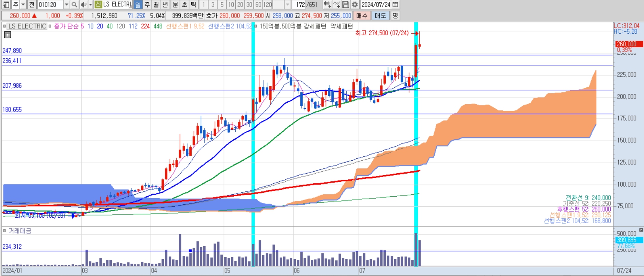
Task: Click the 최고 274,500 (07/24) high marker
Action: coord(382,33)
